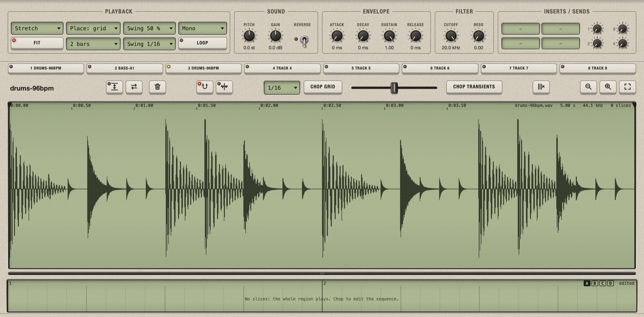Click the filter Reso knob
The image size is (644, 317).
478,36
